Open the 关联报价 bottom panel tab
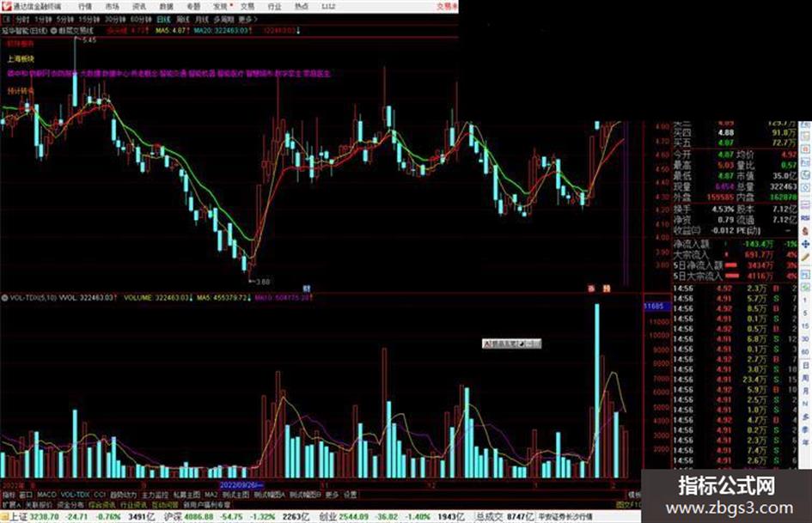 tap(39, 504)
